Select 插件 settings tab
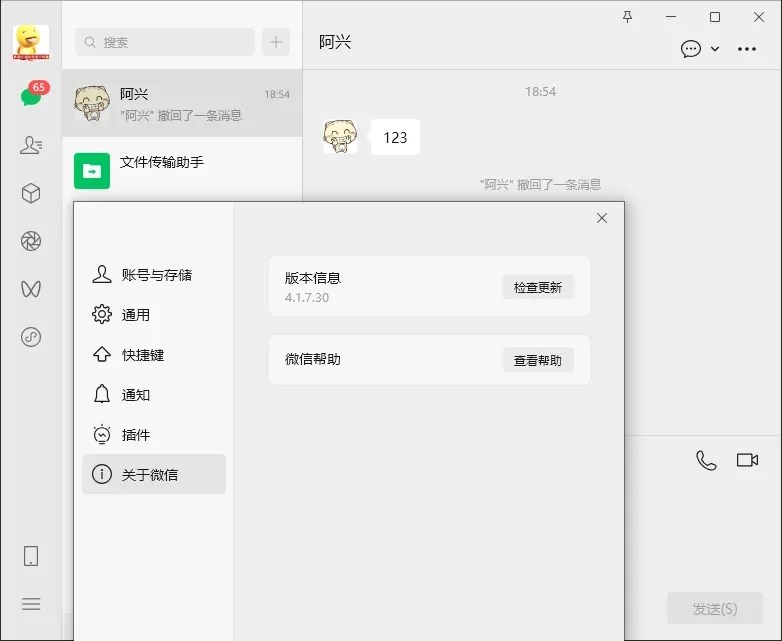Viewport: 782px width, 641px height. tap(154, 434)
